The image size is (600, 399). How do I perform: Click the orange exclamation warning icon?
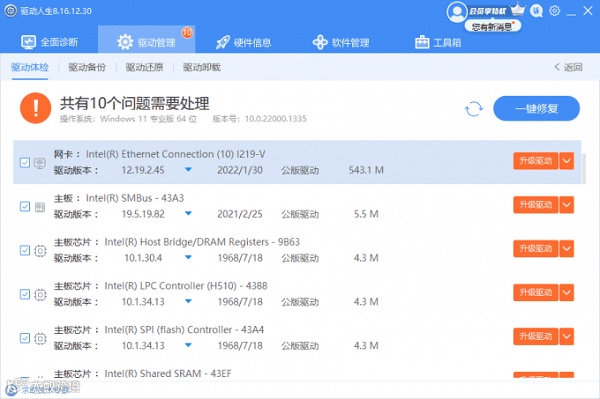tap(36, 108)
